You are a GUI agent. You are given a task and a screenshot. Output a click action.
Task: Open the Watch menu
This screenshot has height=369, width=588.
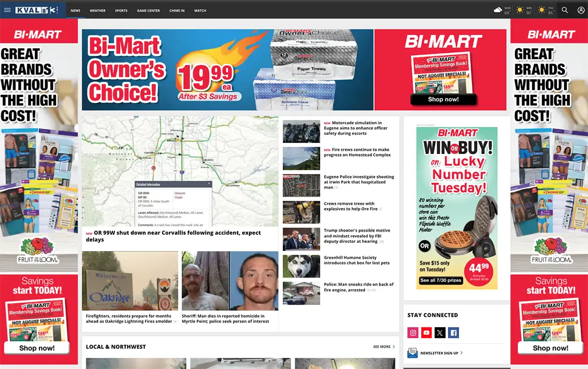200,11
